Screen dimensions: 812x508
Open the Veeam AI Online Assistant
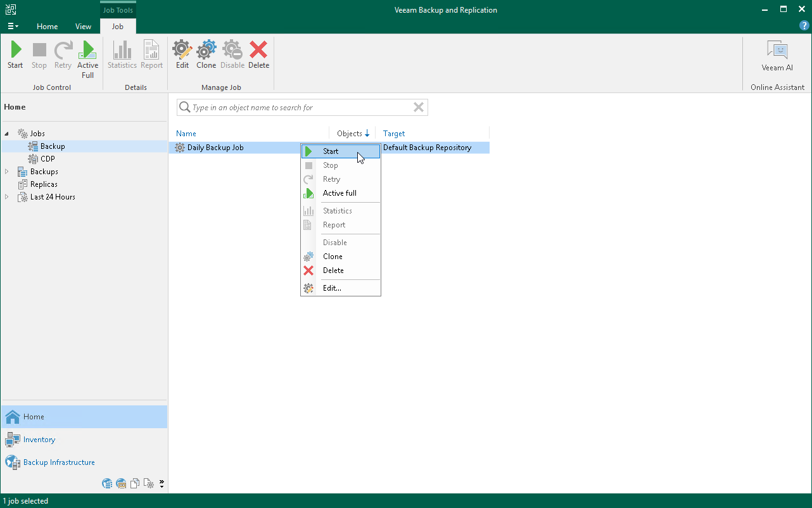click(777, 56)
